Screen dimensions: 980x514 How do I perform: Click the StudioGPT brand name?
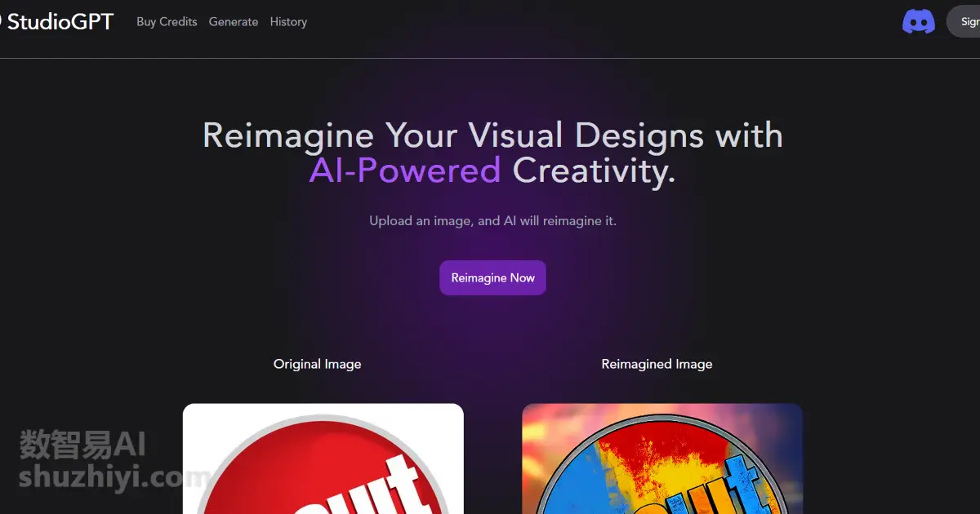[60, 21]
